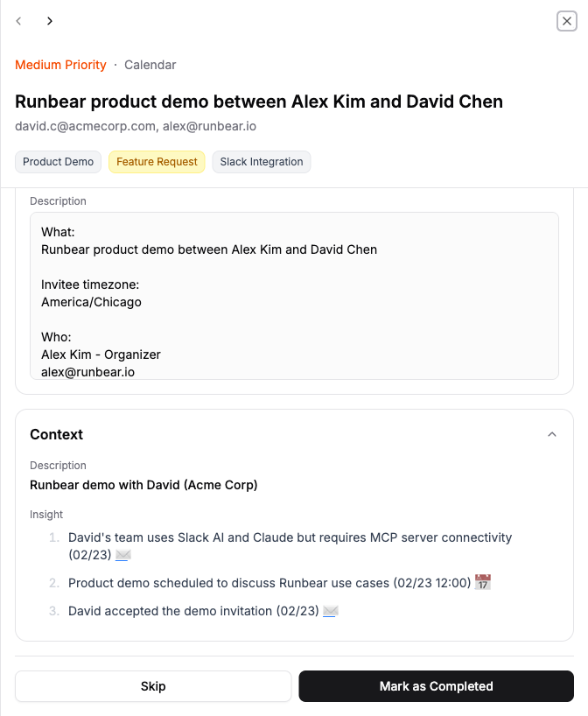This screenshot has height=716, width=588.
Task: Close the detail panel
Action: pos(566,21)
